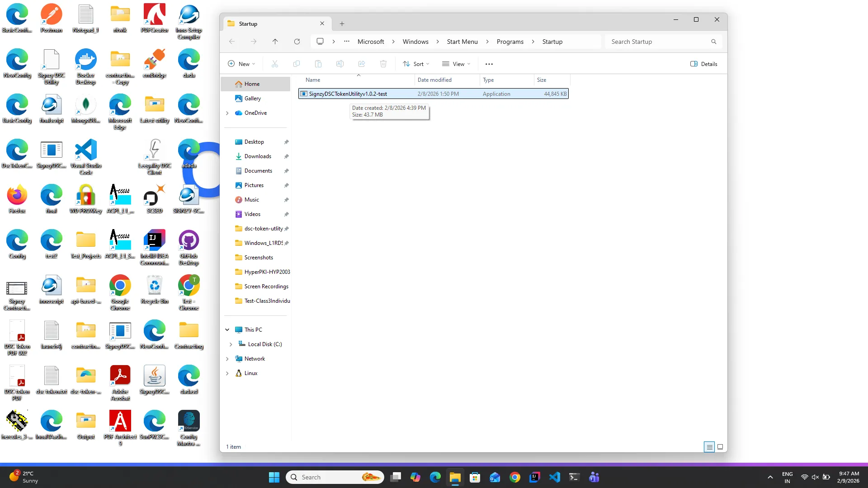Open See more ellipsis in toolbar
The height and width of the screenshot is (488, 868).
pos(489,64)
